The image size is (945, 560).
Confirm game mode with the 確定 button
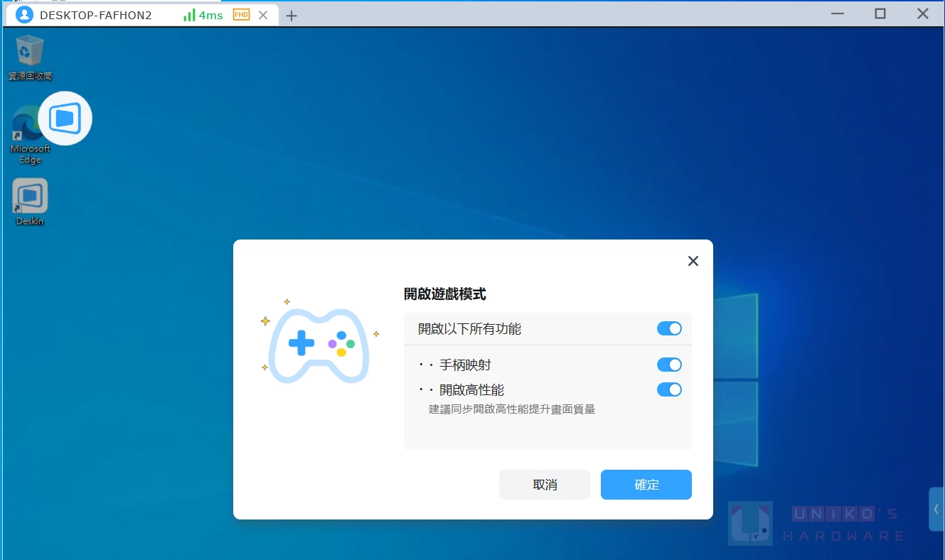[x=646, y=484]
